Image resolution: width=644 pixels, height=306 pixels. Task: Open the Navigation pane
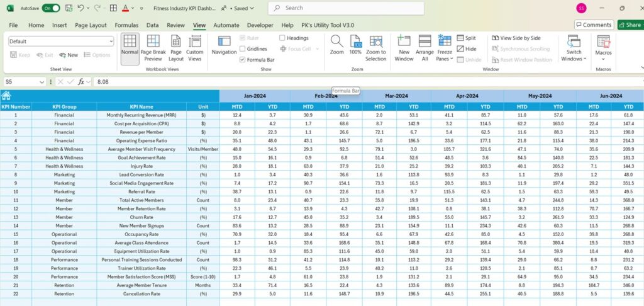tap(224, 46)
